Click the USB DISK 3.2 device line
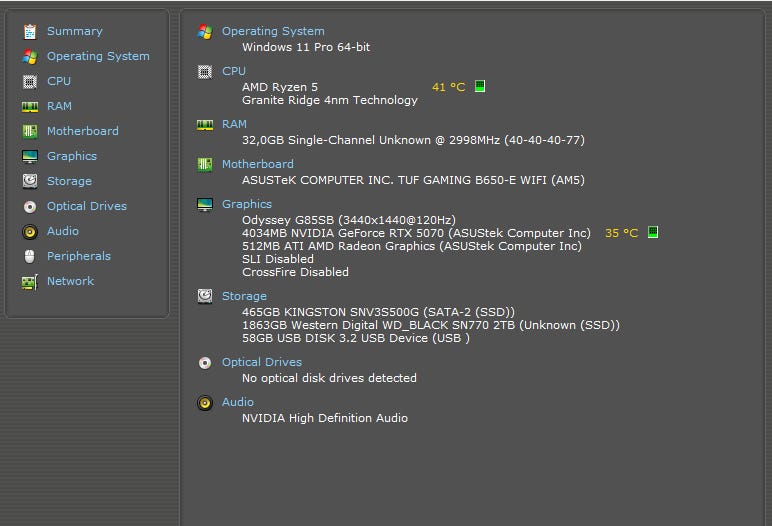This screenshot has height=526, width=772. pyautogui.click(x=355, y=338)
